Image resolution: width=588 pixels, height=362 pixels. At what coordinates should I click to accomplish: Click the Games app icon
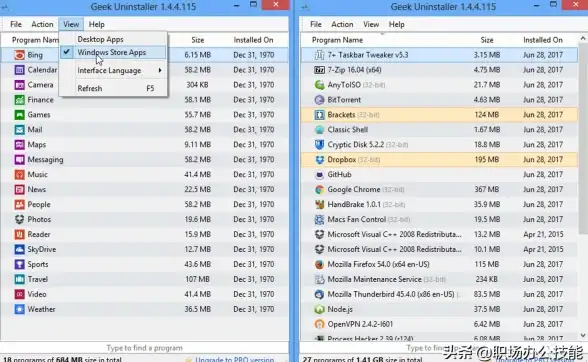[20, 115]
